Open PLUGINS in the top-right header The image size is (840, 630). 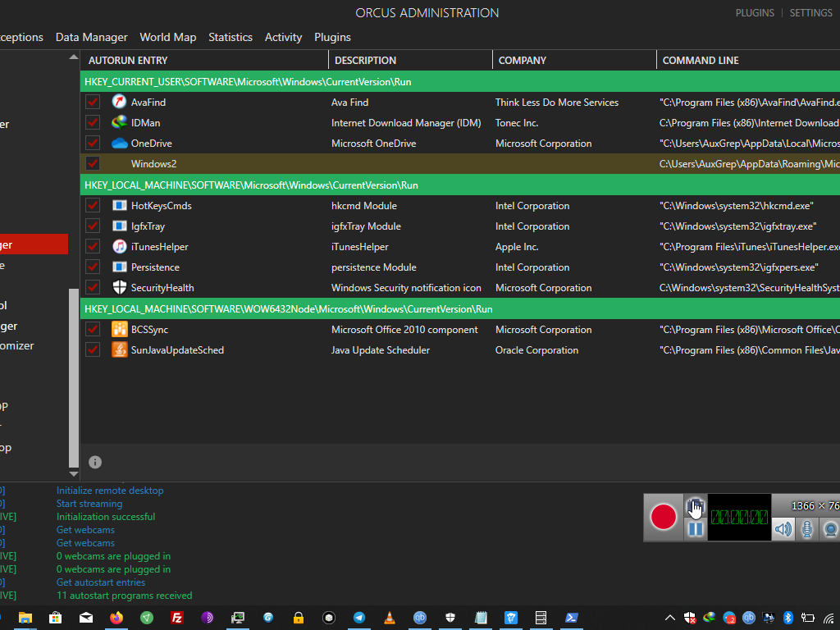tap(755, 13)
